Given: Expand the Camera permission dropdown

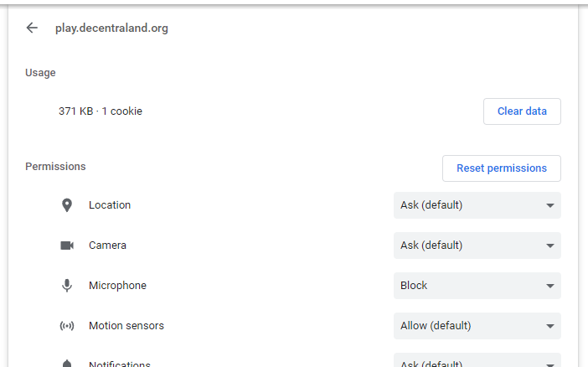Looking at the screenshot, I should pyautogui.click(x=477, y=246).
